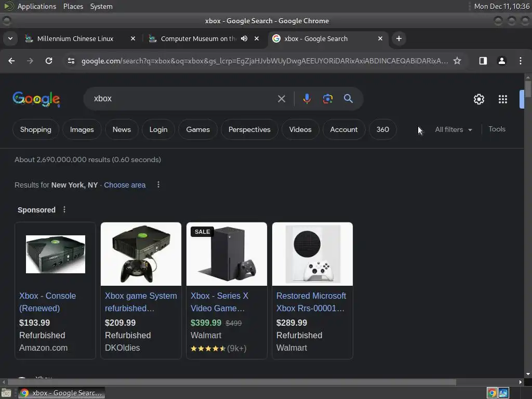Start voice search with microphone icon
The width and height of the screenshot is (532, 399).
click(x=307, y=99)
